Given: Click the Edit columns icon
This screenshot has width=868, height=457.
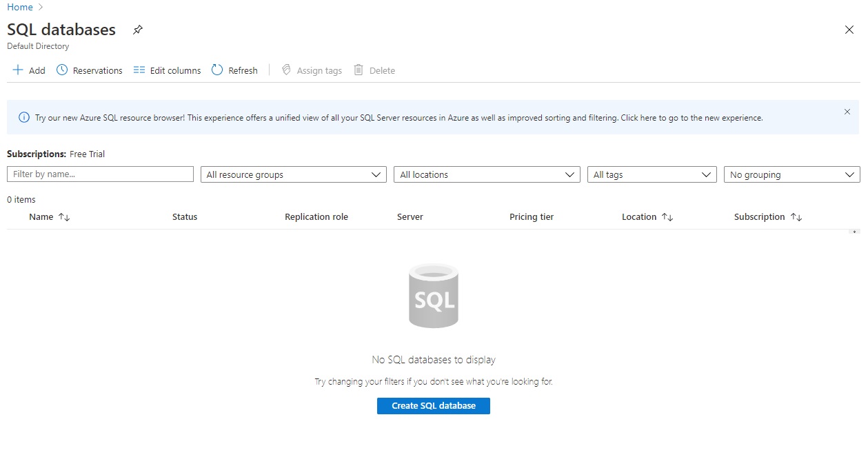Looking at the screenshot, I should pyautogui.click(x=140, y=70).
